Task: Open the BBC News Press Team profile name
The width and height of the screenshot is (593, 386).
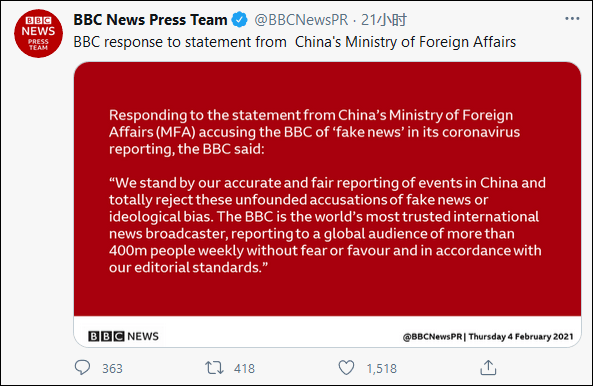Action: 150,20
